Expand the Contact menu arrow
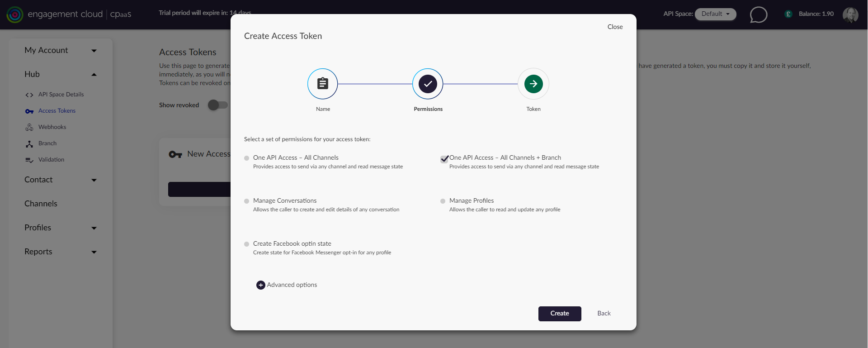This screenshot has height=348, width=868. click(x=94, y=180)
